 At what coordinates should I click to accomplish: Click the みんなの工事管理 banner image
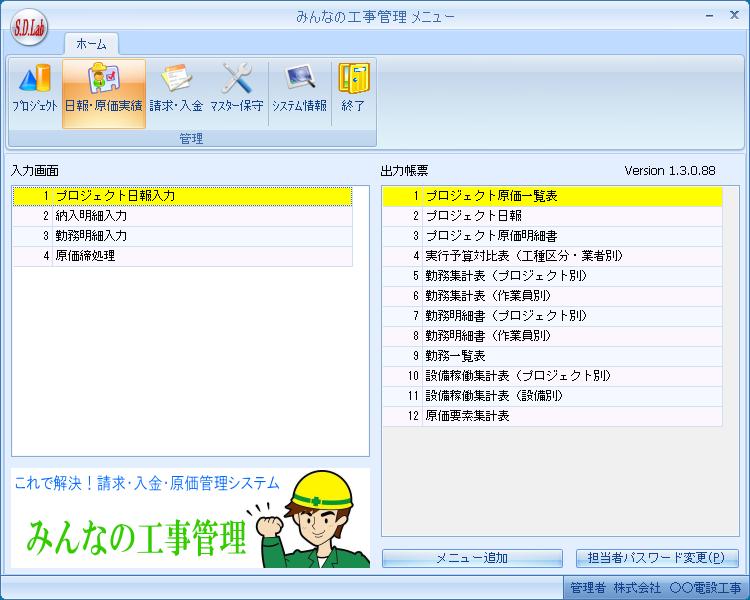point(190,518)
